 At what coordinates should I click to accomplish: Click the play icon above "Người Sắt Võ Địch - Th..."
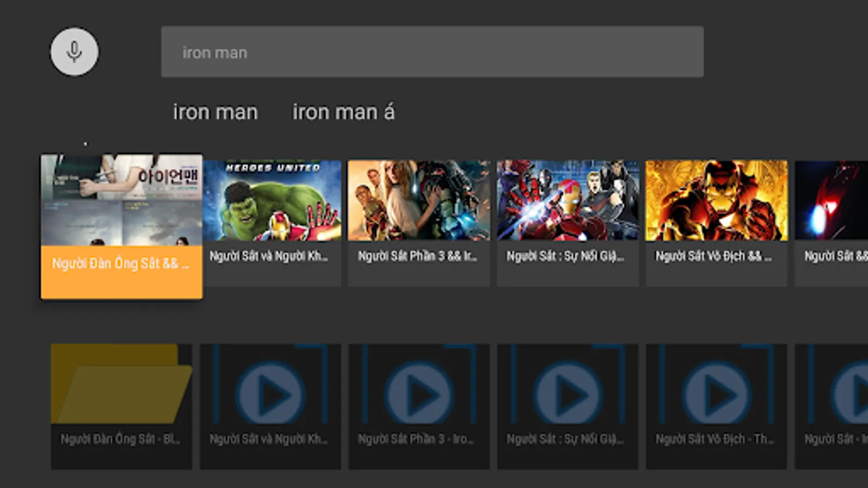coord(716,394)
